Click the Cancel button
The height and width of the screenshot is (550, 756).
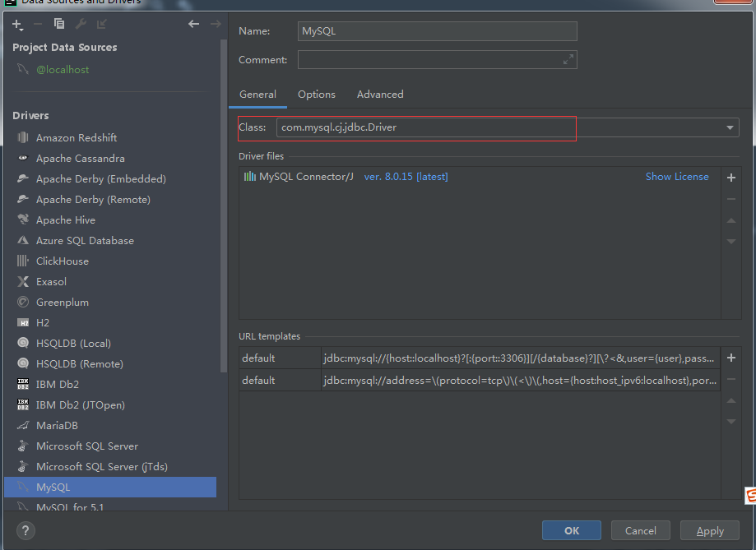click(x=640, y=531)
